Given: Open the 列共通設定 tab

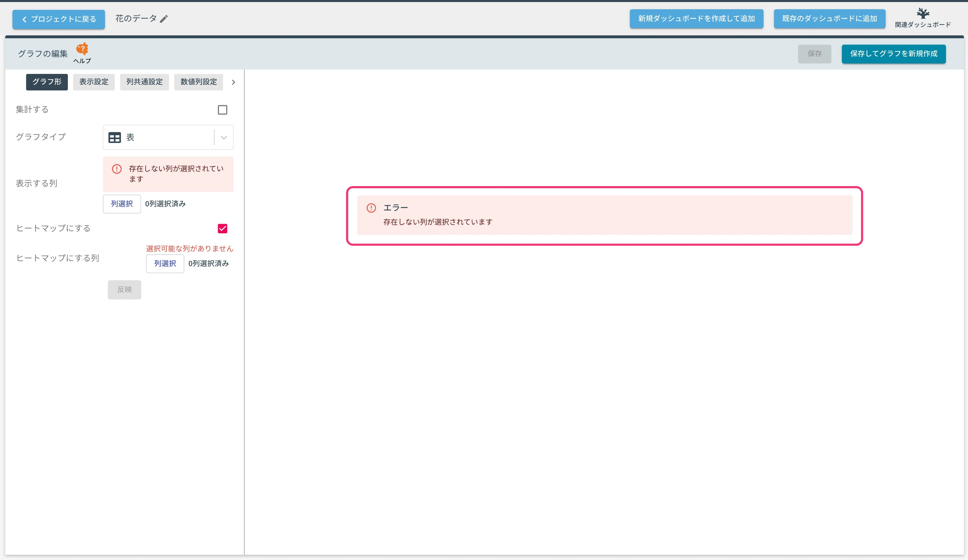Looking at the screenshot, I should pos(144,82).
